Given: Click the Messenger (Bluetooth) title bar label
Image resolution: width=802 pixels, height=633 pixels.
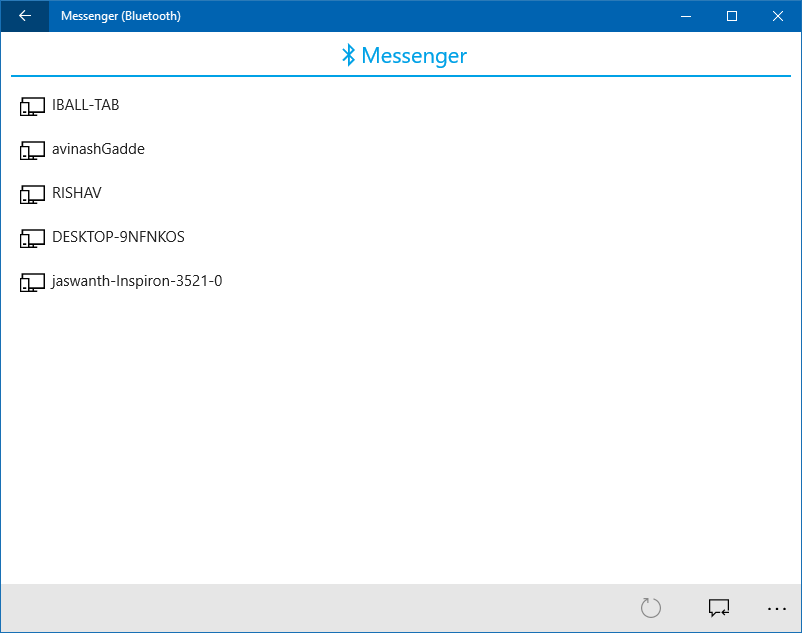Looking at the screenshot, I should click(x=120, y=16).
